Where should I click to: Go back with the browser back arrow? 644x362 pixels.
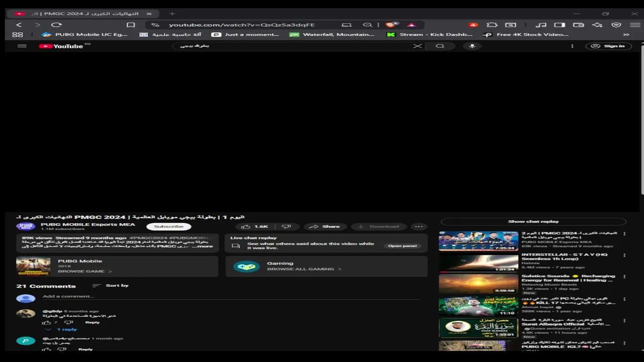[19, 25]
